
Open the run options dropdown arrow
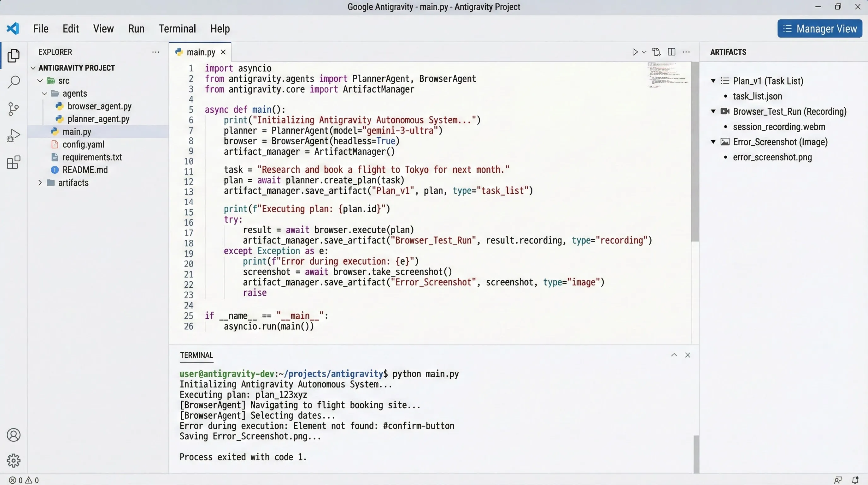pyautogui.click(x=644, y=52)
